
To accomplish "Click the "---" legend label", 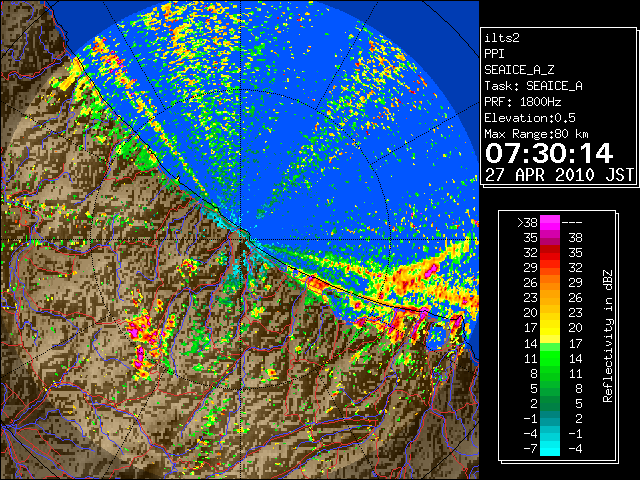I will point(572,222).
